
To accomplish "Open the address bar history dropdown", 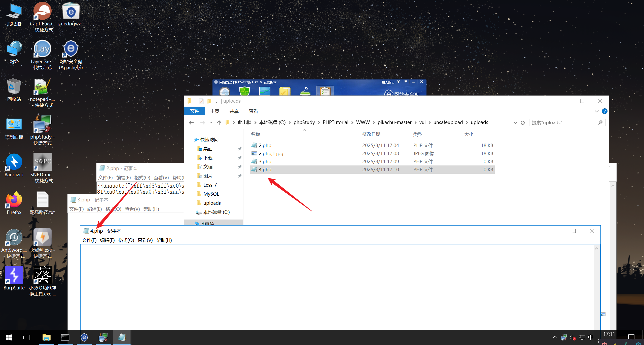I will tap(515, 122).
